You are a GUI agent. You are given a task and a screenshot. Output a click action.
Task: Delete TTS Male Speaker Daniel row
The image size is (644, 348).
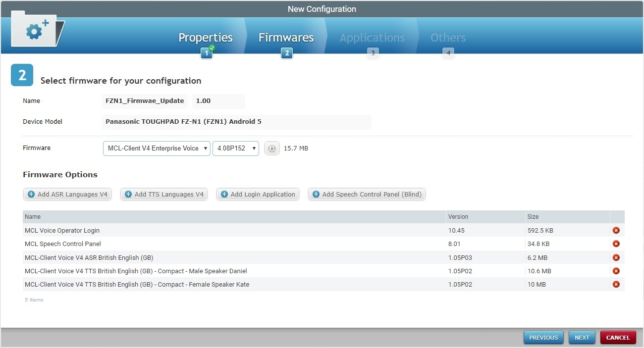point(615,271)
